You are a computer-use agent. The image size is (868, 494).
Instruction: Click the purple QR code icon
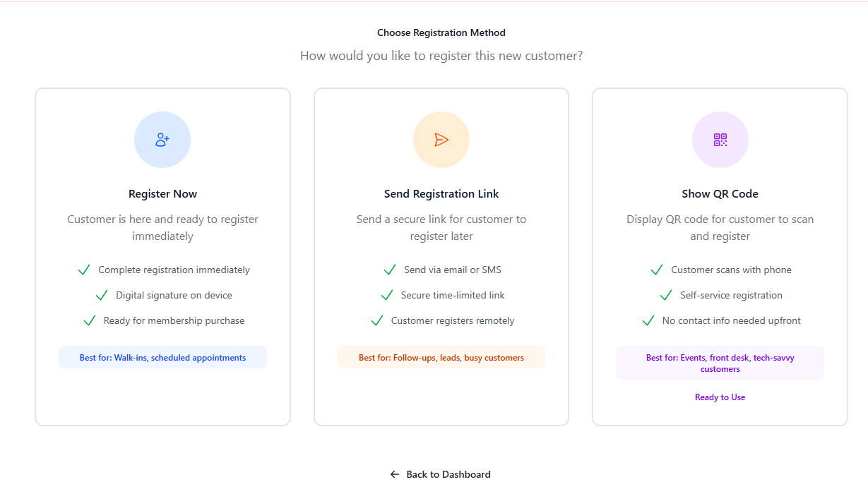coord(720,140)
